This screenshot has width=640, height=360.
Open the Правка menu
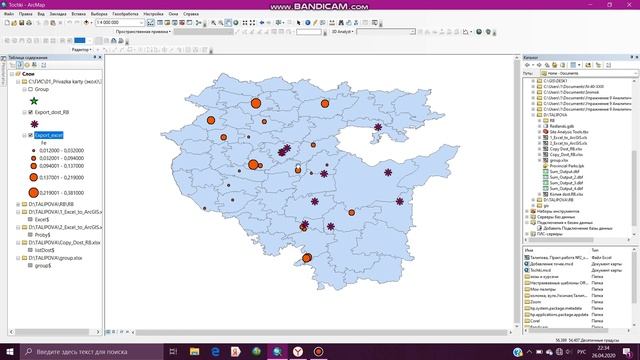(x=25, y=14)
